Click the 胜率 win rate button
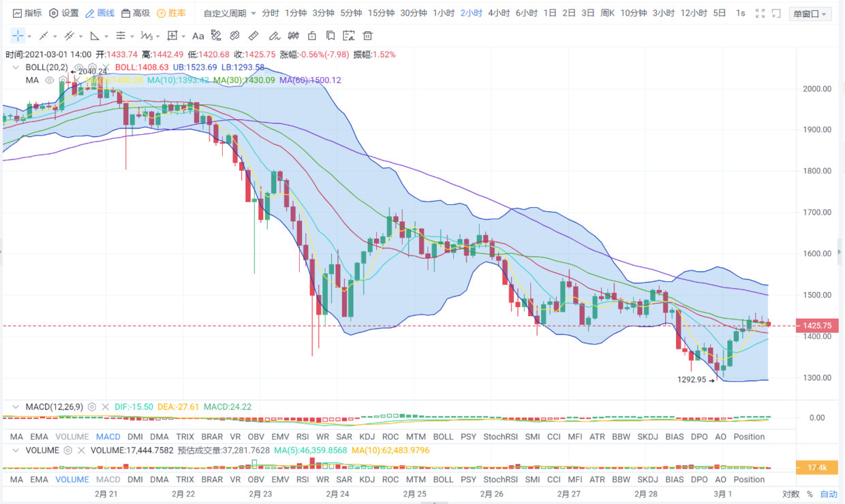Viewport: 845px width, 504px height. pos(171,14)
